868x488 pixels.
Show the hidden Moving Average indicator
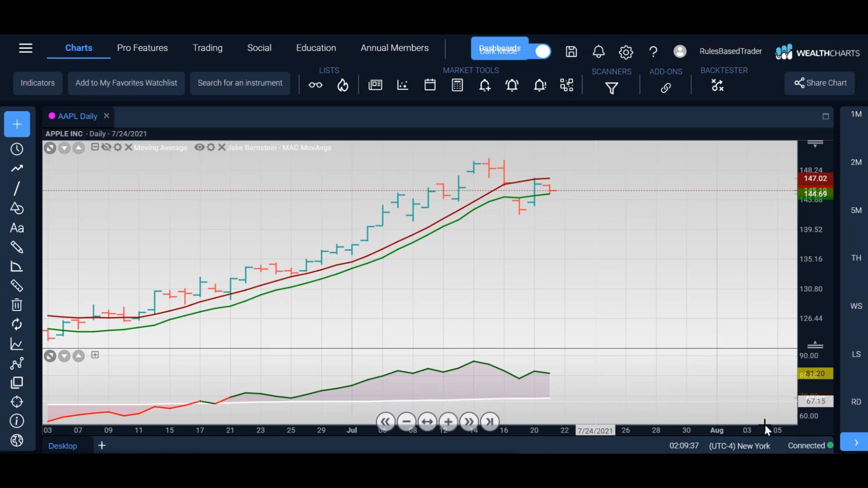106,147
